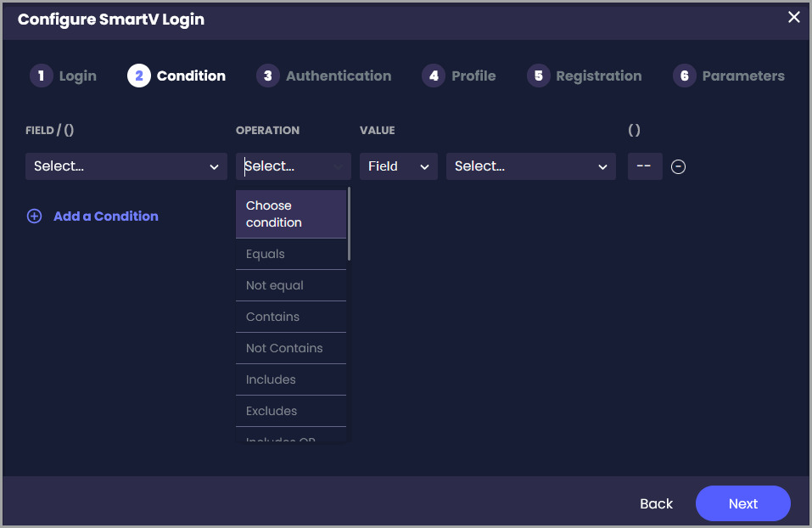Image resolution: width=812 pixels, height=528 pixels.
Task: Open the Field / () Select dropdown
Action: click(x=126, y=166)
